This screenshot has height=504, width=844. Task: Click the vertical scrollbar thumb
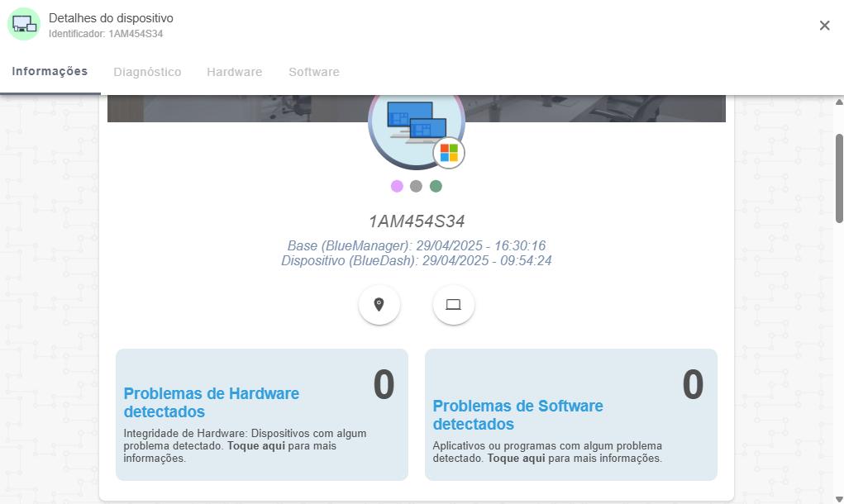(839, 178)
